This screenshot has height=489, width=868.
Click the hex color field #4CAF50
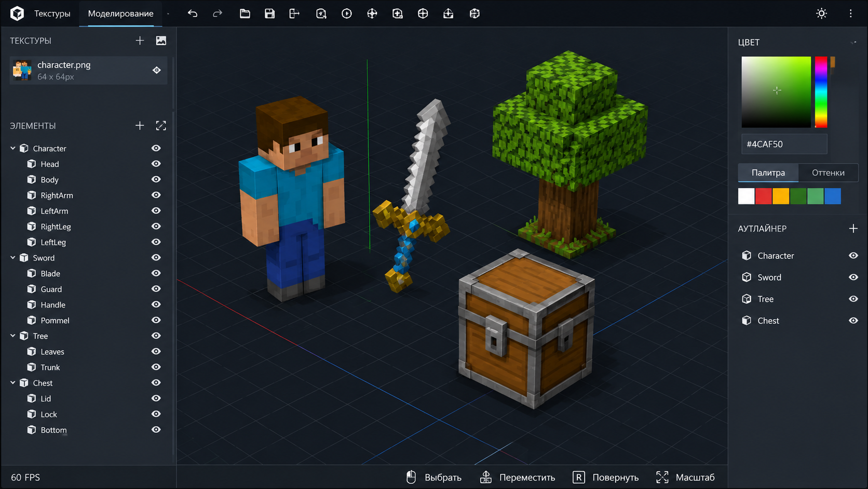[784, 144]
